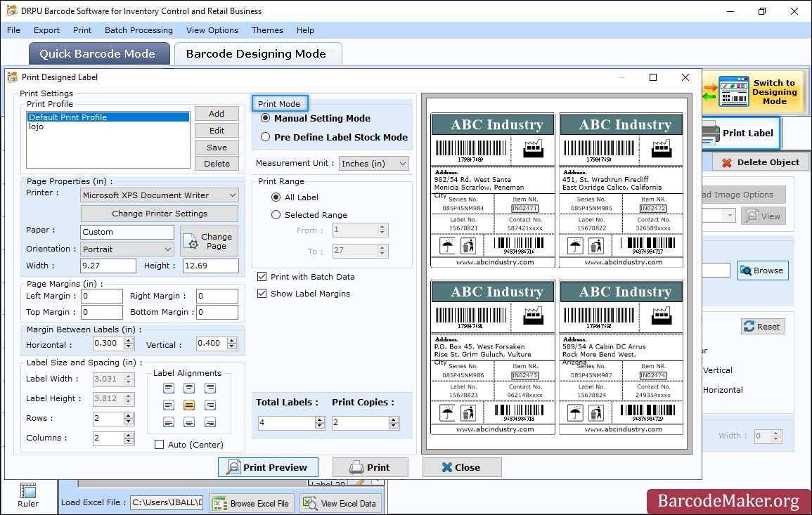Click the Browse folder-search icon
Screen dimensions: 812x515
[x=746, y=270]
